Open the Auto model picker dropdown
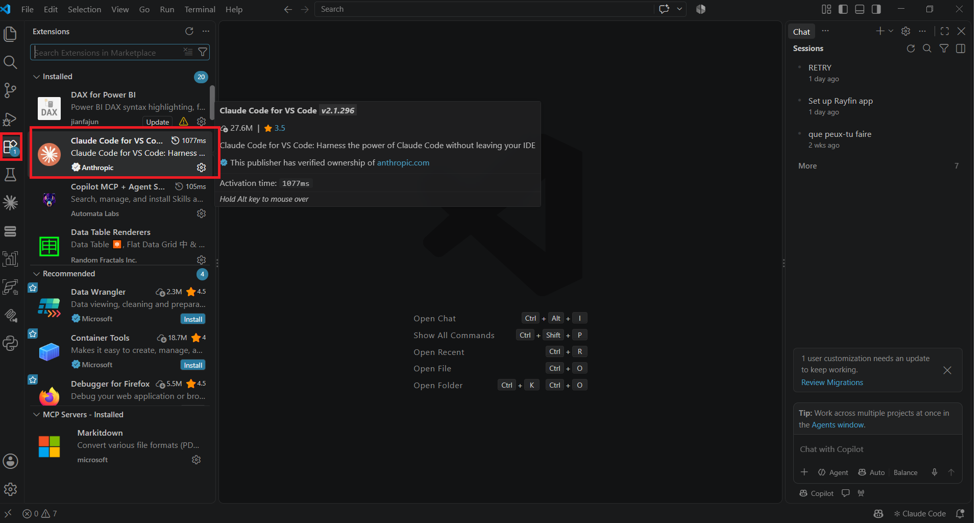This screenshot has width=980, height=523. coord(871,472)
